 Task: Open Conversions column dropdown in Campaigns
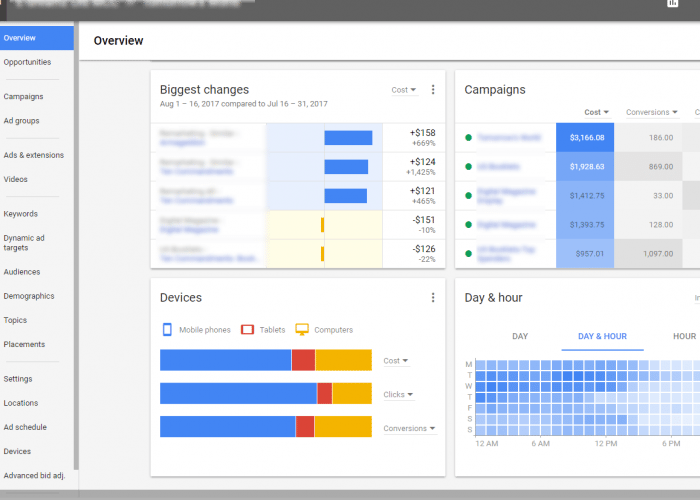pyautogui.click(x=652, y=112)
